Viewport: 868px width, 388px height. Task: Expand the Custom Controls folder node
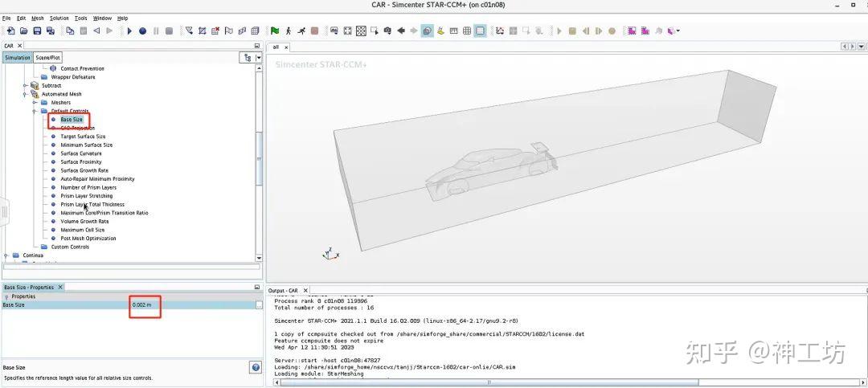point(35,247)
